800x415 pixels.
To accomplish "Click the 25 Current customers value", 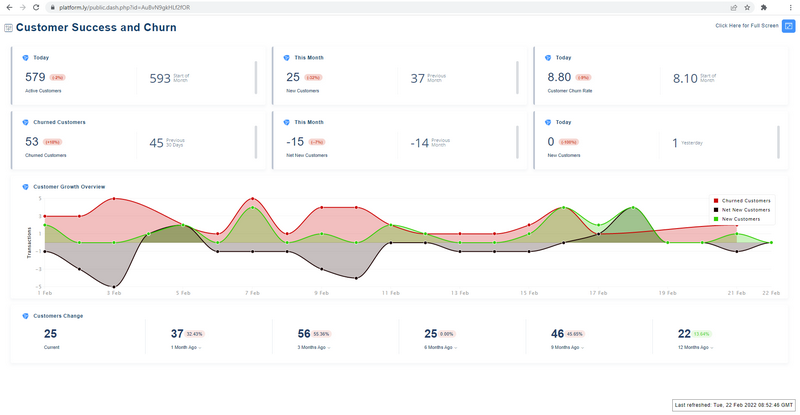I will (x=50, y=334).
